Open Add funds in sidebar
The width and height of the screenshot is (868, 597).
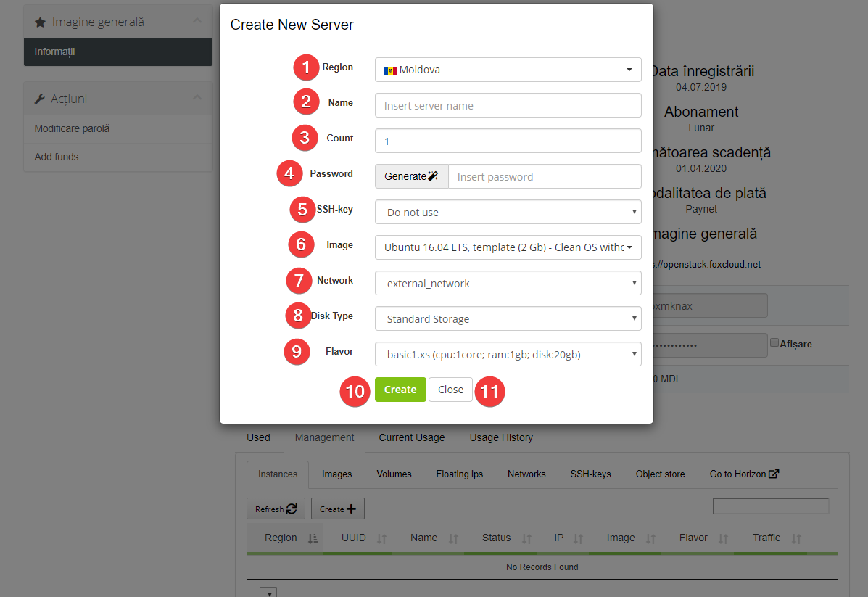point(57,157)
